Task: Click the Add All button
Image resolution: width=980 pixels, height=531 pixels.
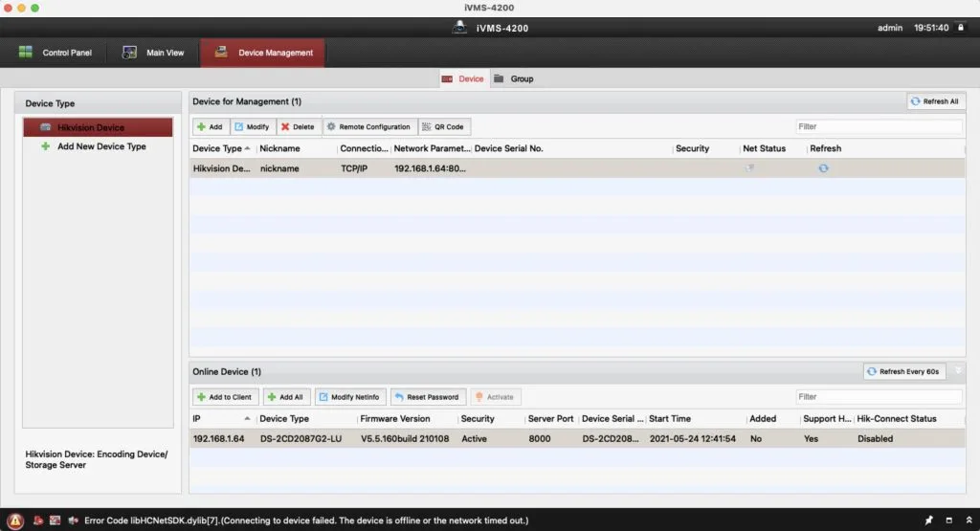Action: point(285,397)
